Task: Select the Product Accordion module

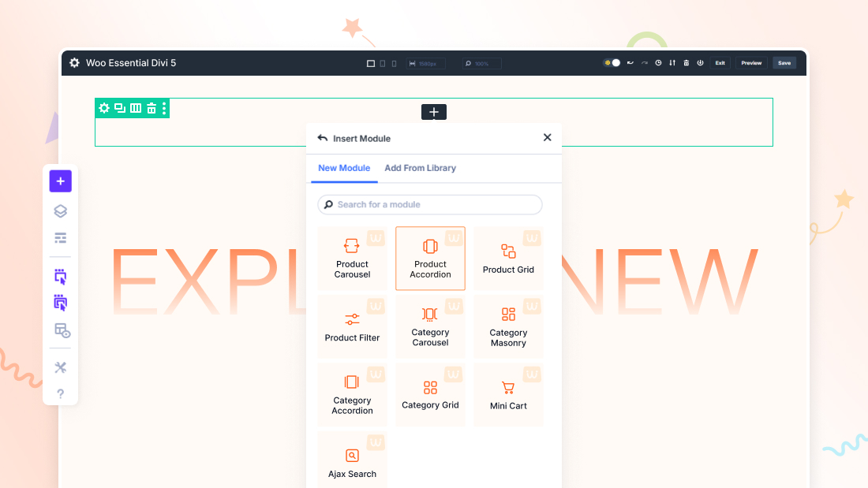Action: click(x=430, y=258)
